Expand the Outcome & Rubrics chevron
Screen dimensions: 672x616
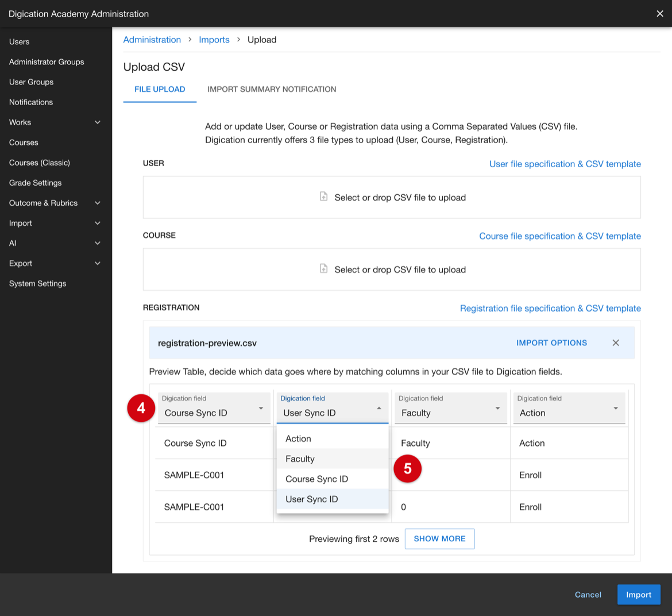tap(97, 203)
